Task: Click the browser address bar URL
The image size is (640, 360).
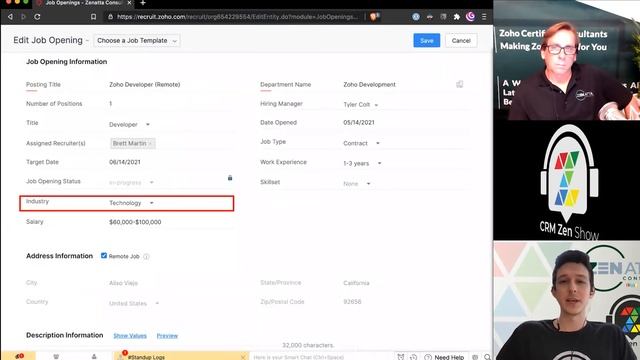Action: [x=237, y=17]
